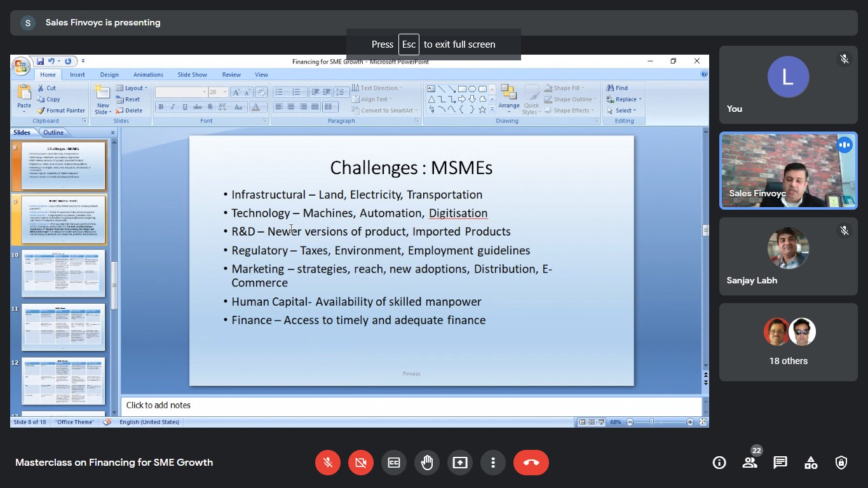This screenshot has width=868, height=488.
Task: Click the Redo icon in Quick Access
Action: click(68, 61)
